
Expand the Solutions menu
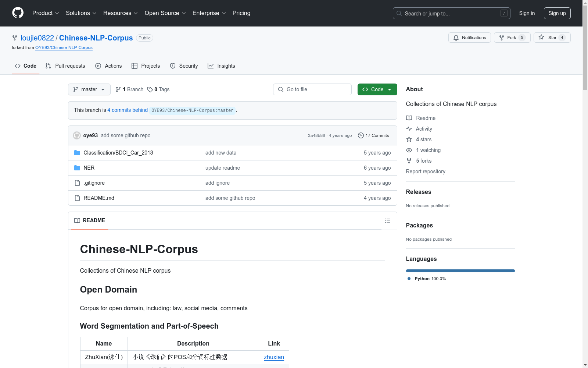click(81, 13)
